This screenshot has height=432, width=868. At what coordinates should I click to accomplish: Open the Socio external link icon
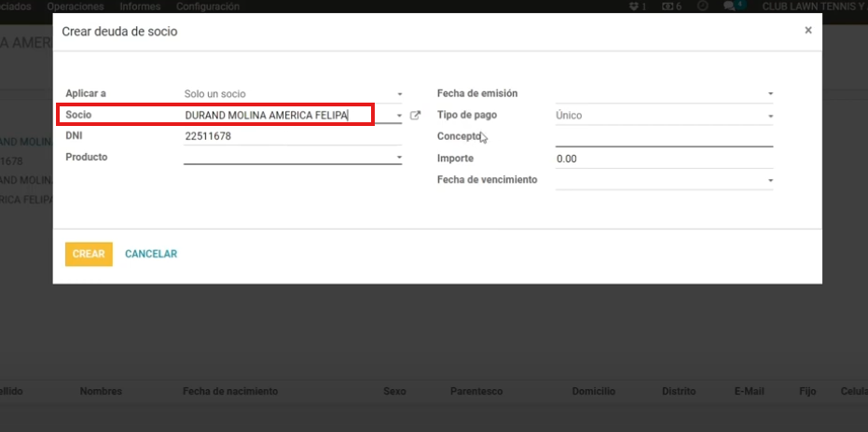pyautogui.click(x=416, y=116)
